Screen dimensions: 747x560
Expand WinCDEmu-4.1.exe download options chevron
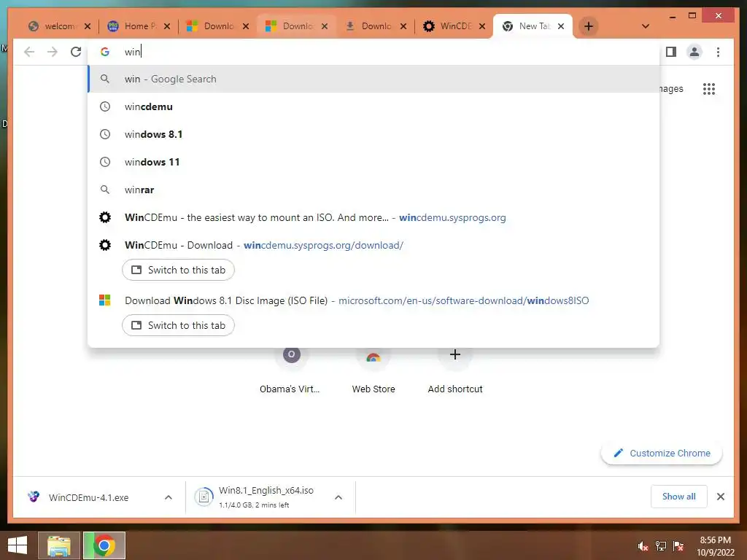pos(169,497)
